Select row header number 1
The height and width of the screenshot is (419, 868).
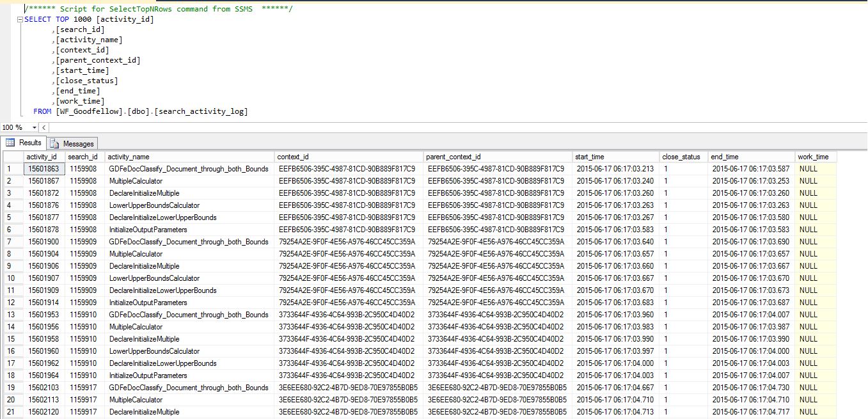pyautogui.click(x=13, y=169)
